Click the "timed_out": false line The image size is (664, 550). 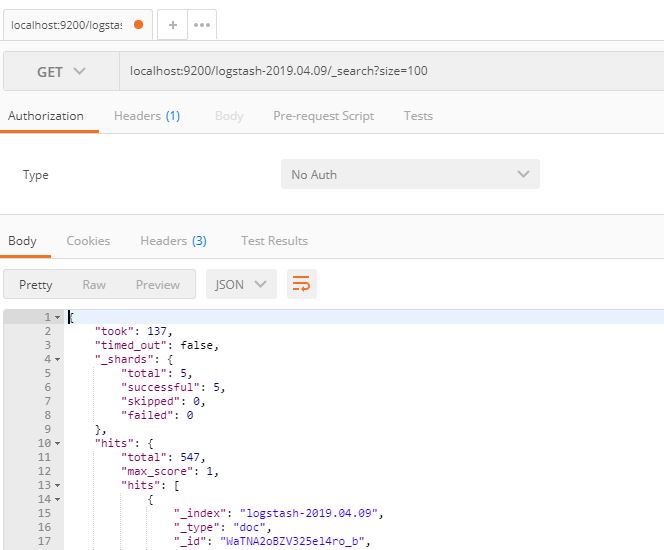pyautogui.click(x=157, y=345)
